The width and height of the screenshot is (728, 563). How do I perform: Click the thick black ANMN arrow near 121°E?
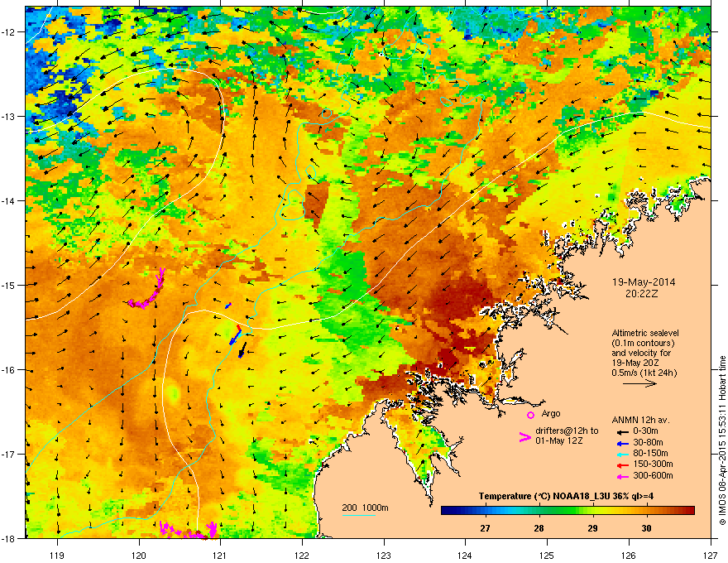(x=242, y=349)
